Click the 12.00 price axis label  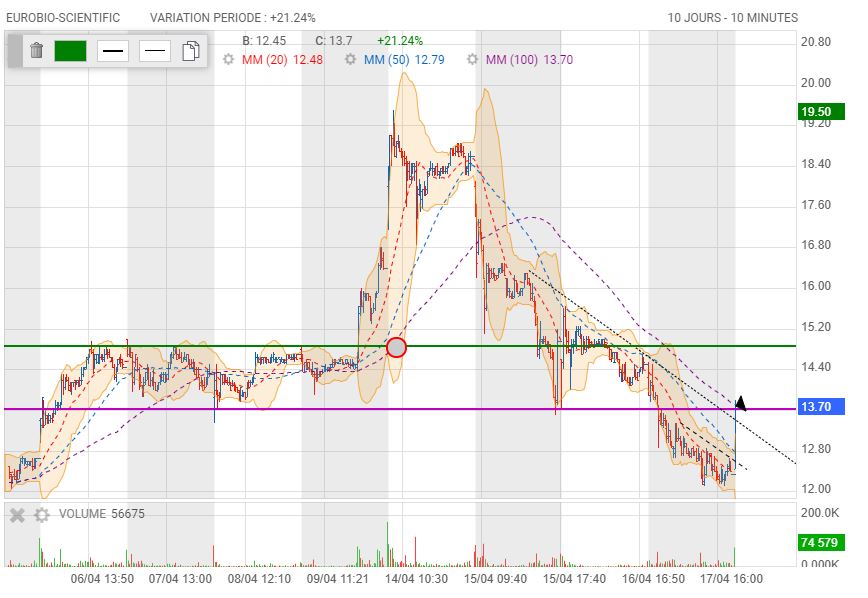(x=816, y=489)
